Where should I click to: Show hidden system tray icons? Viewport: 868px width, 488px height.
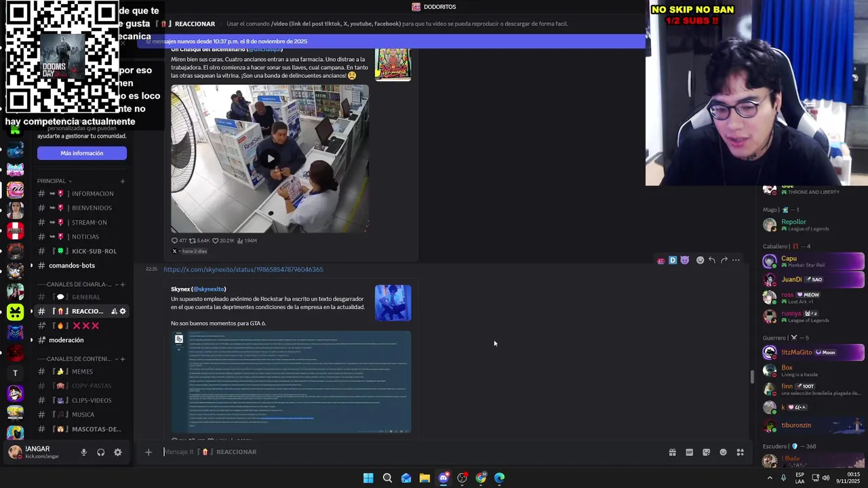[770, 478]
